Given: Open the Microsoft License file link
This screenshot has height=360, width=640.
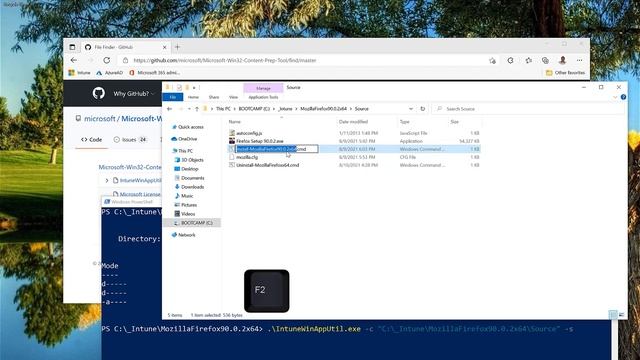Looking at the screenshot, I should point(140,194).
